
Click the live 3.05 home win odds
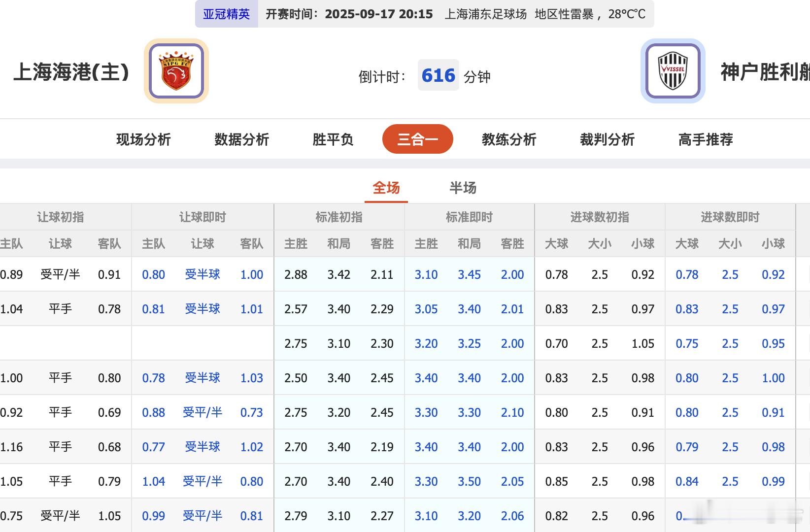(x=426, y=309)
